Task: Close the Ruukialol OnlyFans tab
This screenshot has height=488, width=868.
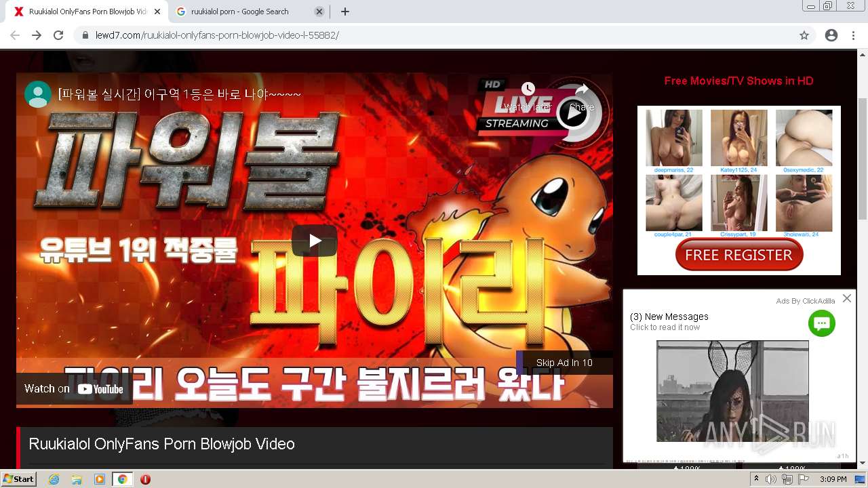Action: click(157, 12)
